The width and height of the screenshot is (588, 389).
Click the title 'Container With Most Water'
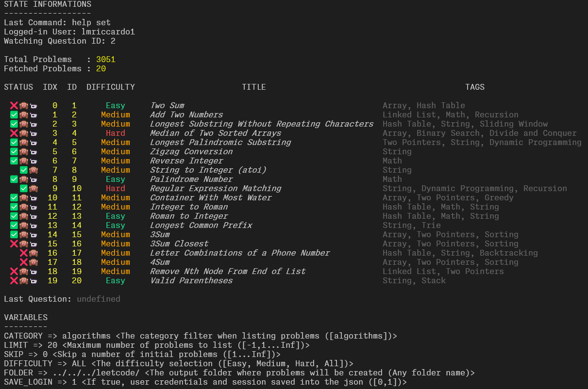[211, 197]
